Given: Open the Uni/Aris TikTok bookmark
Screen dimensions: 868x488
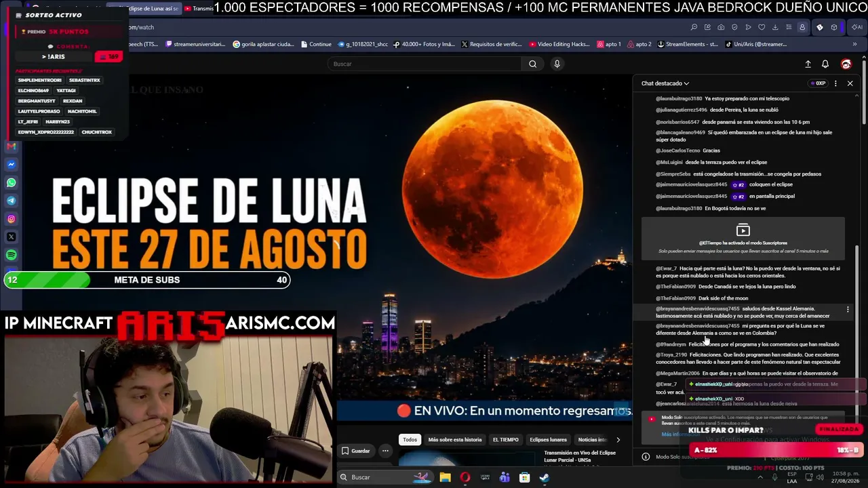Looking at the screenshot, I should (x=755, y=44).
